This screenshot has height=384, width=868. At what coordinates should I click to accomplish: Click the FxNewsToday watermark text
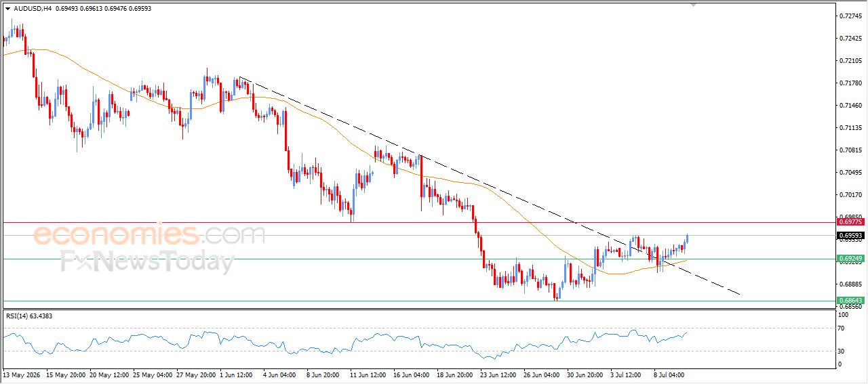click(x=147, y=261)
